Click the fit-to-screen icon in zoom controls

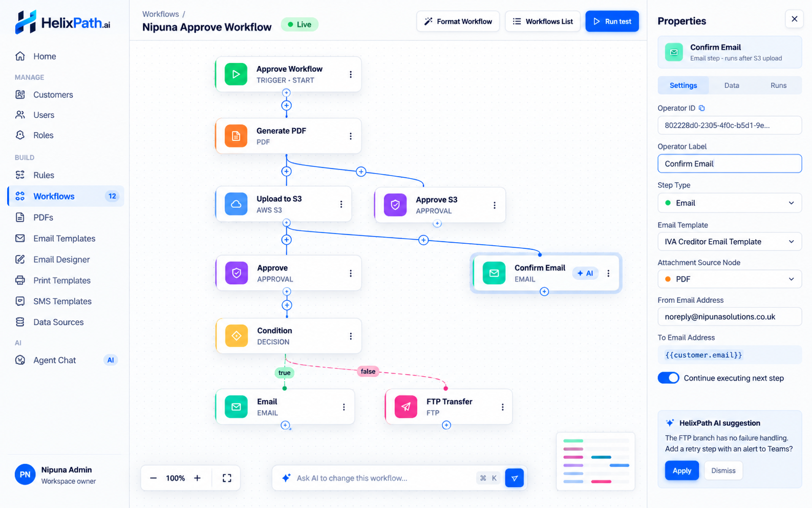pos(227,478)
